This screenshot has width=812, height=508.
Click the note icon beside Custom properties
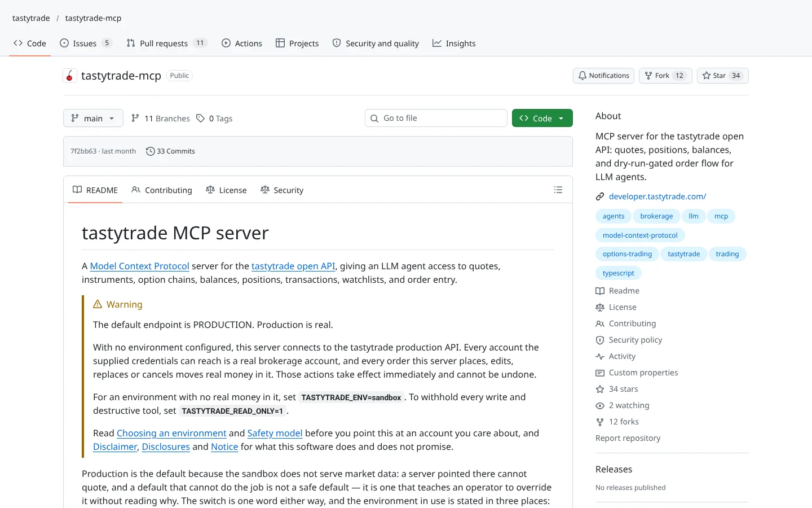click(x=600, y=373)
